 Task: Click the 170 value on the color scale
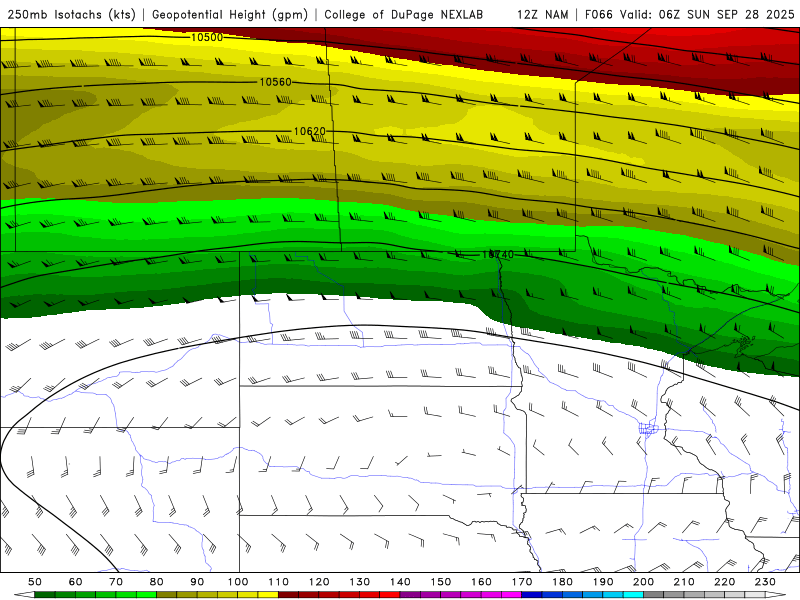click(522, 582)
